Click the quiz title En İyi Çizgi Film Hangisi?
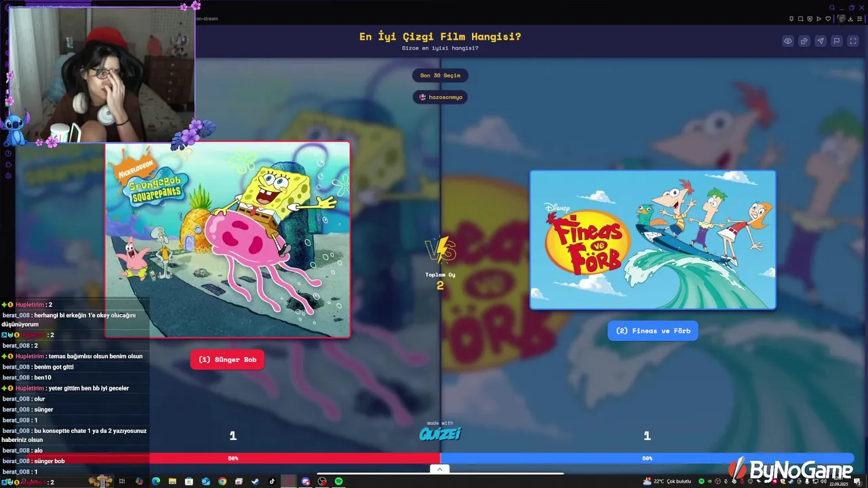This screenshot has width=868, height=488. click(440, 37)
